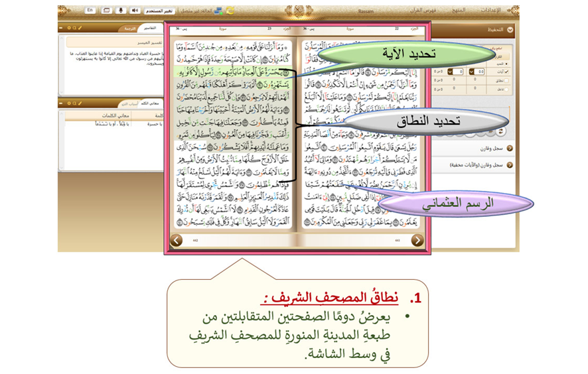Click the Bassam user name label
Viewport: 588px width, 374px height.
[x=366, y=11]
